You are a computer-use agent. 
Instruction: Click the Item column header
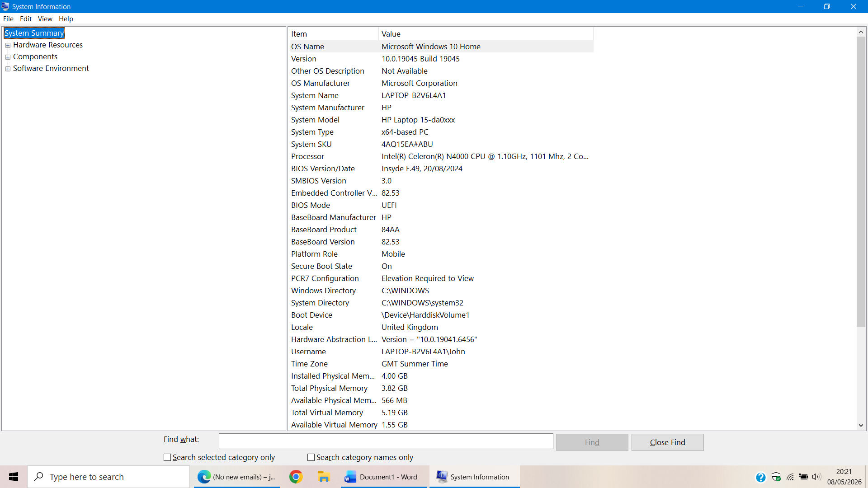pyautogui.click(x=334, y=34)
